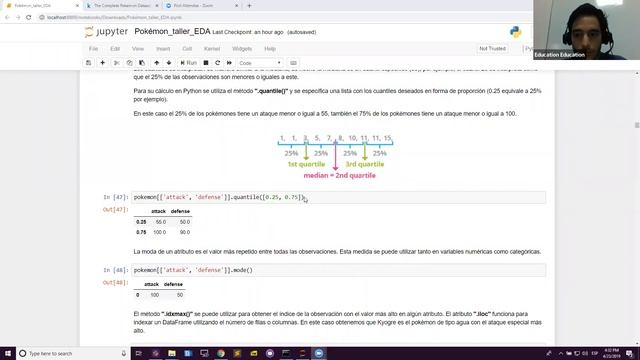Restart kernel and run all fast-forward icon
The width and height of the screenshot is (640, 360).
[229, 63]
